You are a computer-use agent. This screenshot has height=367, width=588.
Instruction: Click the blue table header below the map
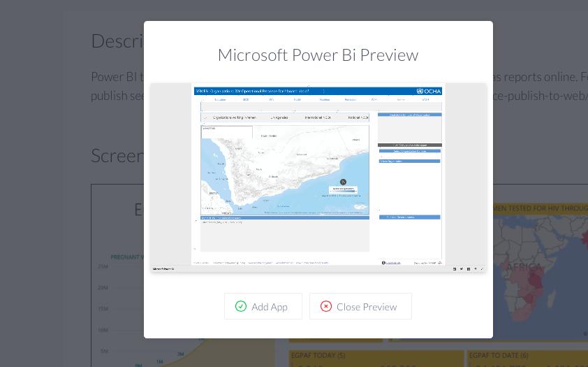pos(285,217)
